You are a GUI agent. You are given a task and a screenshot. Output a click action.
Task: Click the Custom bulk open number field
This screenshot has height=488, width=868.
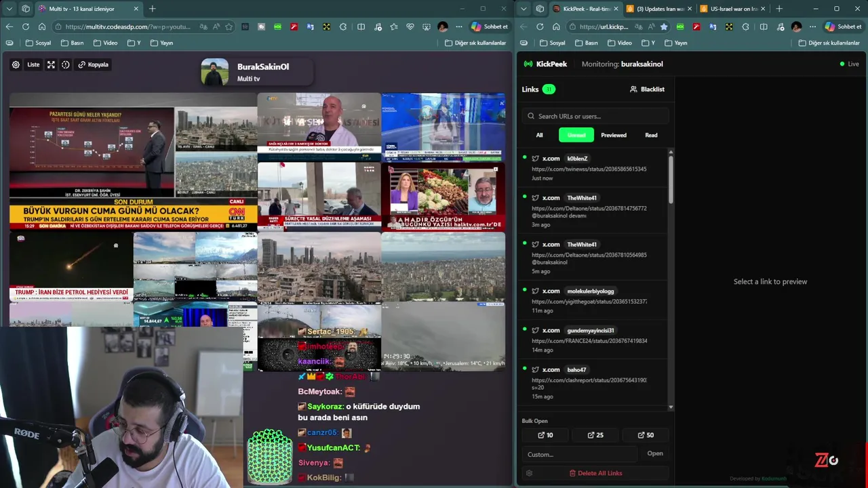(580, 454)
